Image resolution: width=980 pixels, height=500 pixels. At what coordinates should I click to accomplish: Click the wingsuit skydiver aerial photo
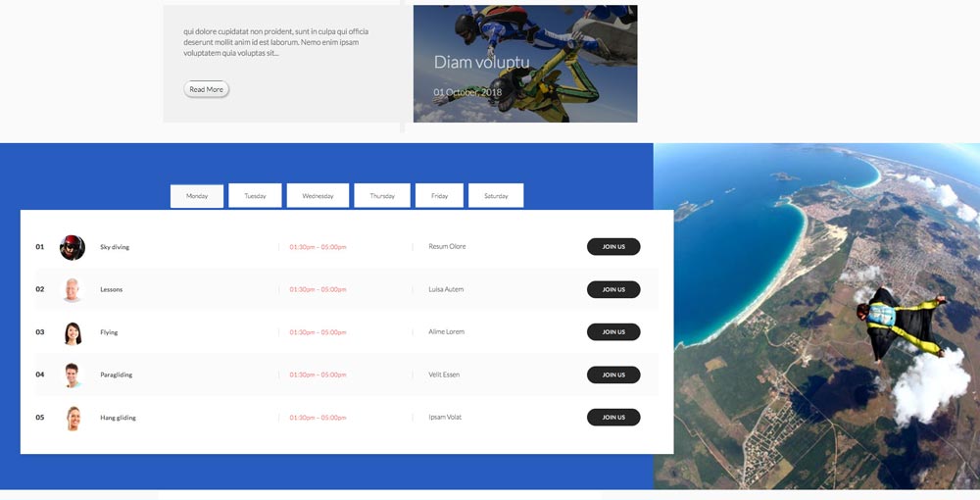click(x=816, y=316)
